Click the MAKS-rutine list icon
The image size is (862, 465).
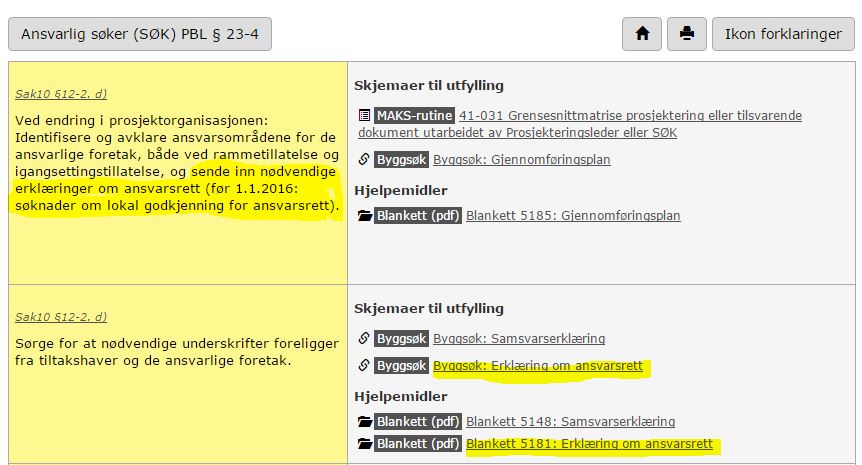[x=363, y=116]
